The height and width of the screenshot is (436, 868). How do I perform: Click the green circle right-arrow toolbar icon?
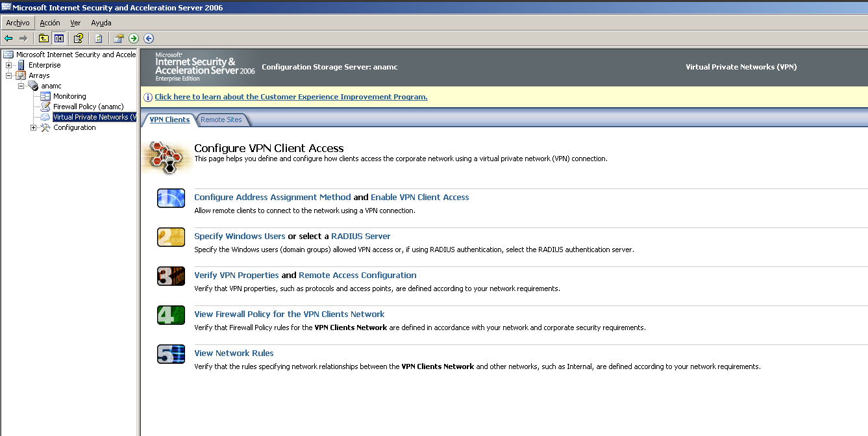point(134,38)
